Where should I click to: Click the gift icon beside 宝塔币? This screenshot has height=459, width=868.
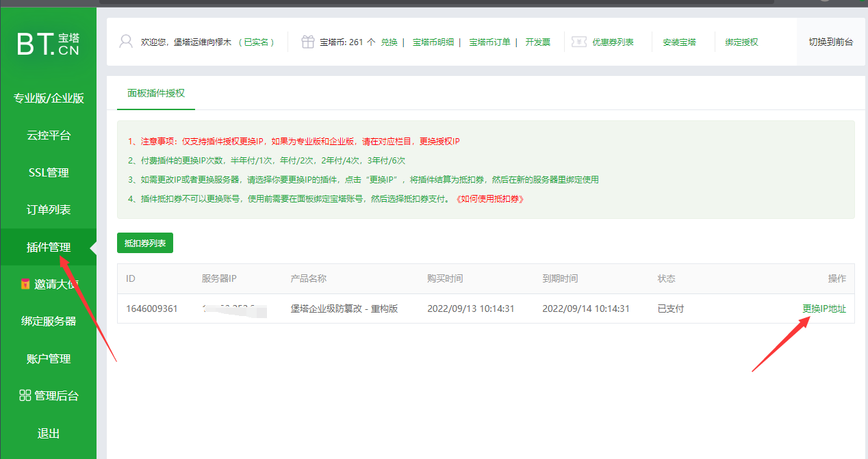pyautogui.click(x=308, y=42)
